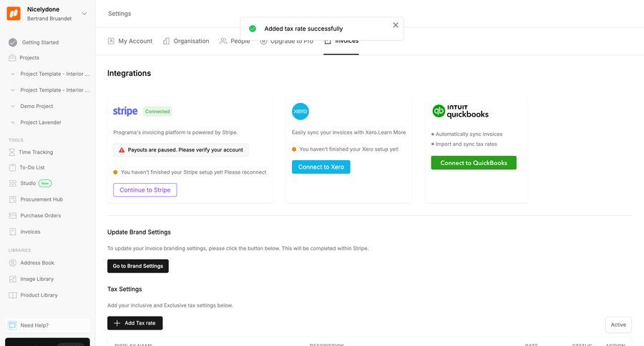Viewport: 644px width, 346px height.
Task: Open the Active status filter dropdown
Action: tap(618, 325)
